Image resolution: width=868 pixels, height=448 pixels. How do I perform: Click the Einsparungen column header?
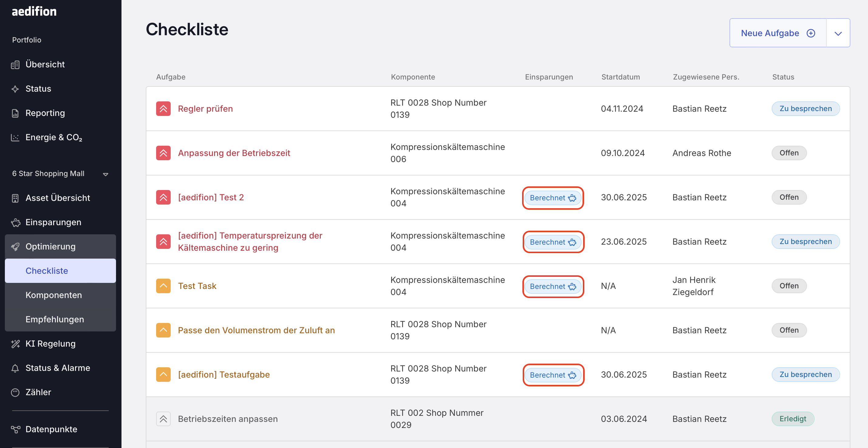pyautogui.click(x=548, y=77)
